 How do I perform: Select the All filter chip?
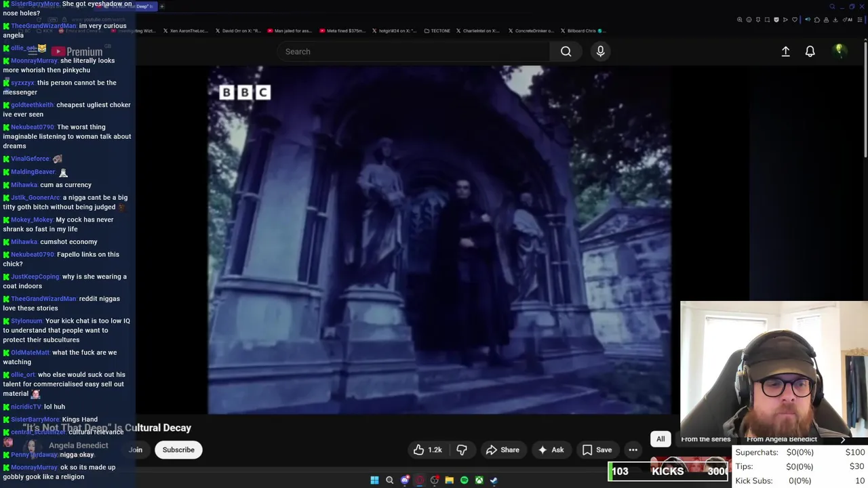click(660, 439)
